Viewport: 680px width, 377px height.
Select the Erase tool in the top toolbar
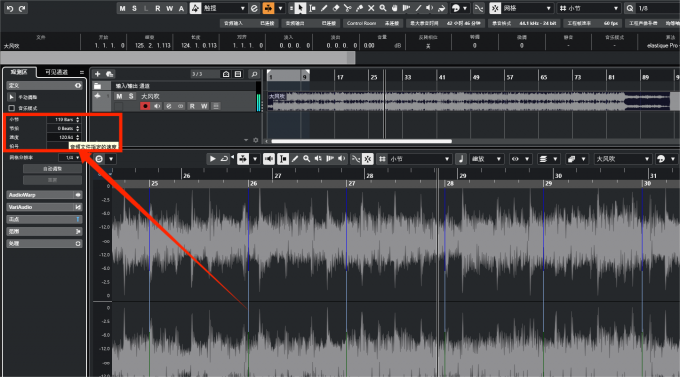[x=336, y=8]
